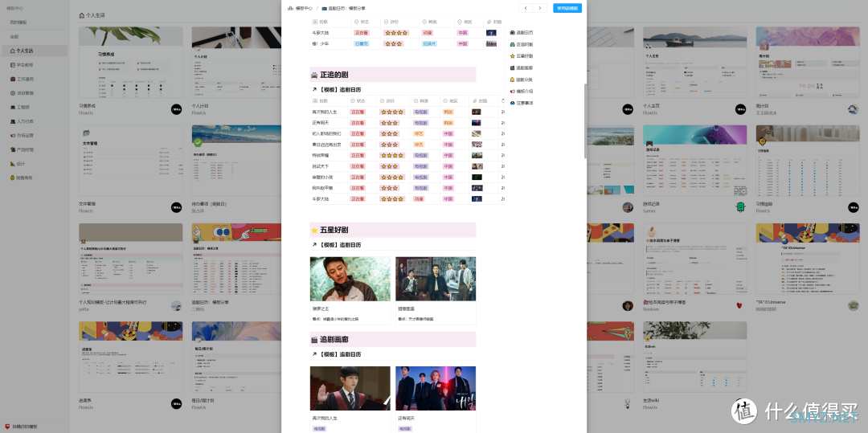Select 工作通用 category in left sidebar
This screenshot has width=868, height=433.
click(x=34, y=79)
